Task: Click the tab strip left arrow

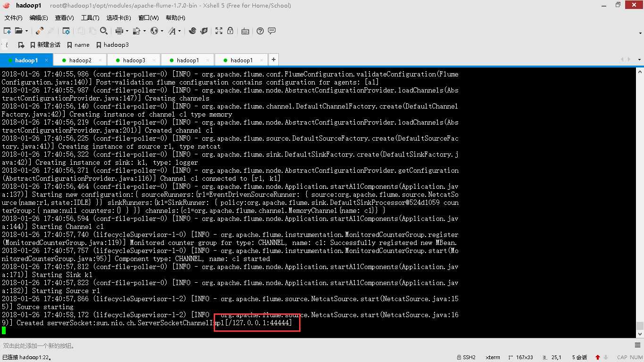Action: tap(623, 59)
